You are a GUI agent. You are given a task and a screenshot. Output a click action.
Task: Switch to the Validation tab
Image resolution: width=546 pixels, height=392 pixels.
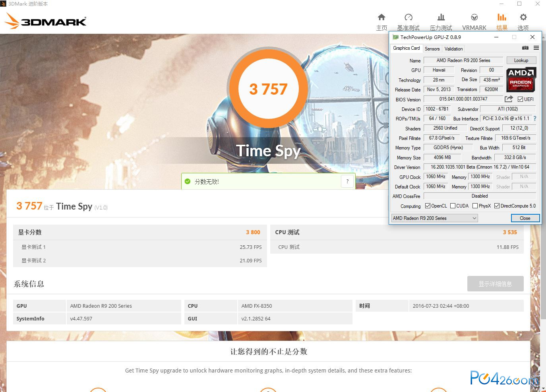pos(453,49)
